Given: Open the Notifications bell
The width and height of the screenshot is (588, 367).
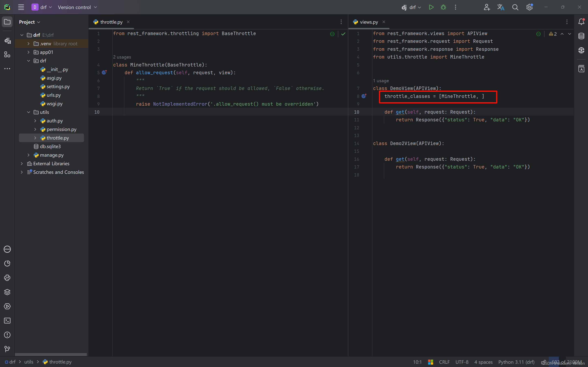Looking at the screenshot, I should (581, 22).
